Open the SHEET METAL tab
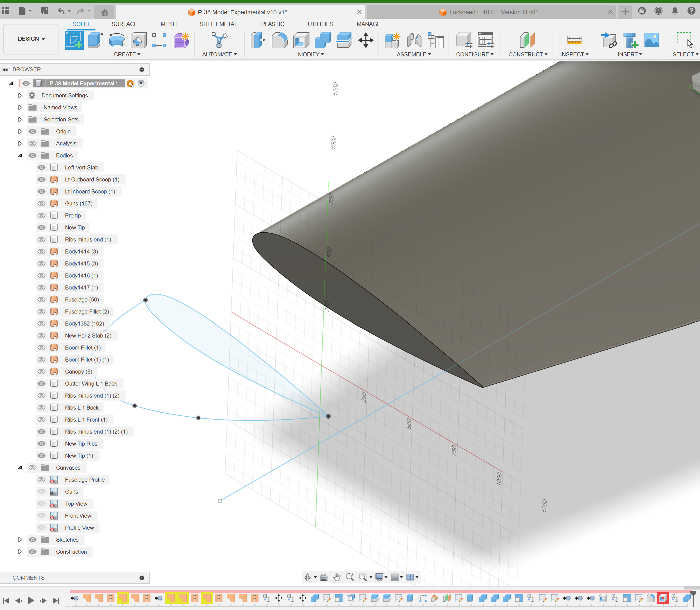 point(218,24)
